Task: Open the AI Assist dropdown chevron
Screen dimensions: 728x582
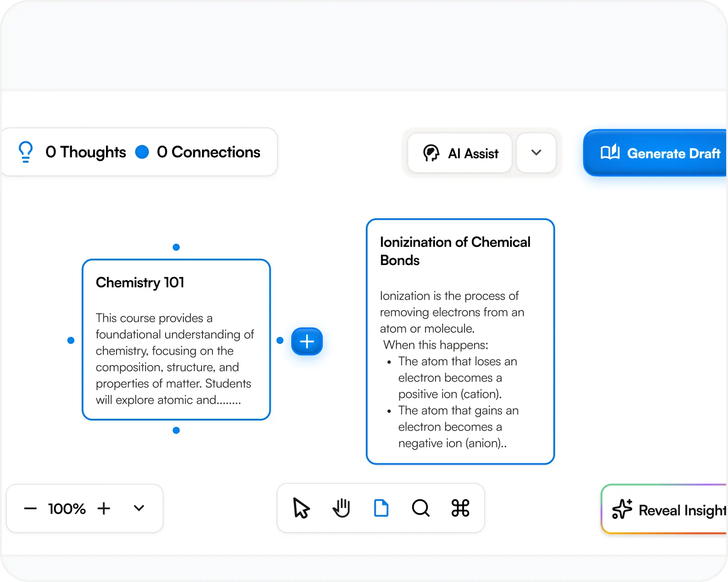Action: click(x=536, y=153)
